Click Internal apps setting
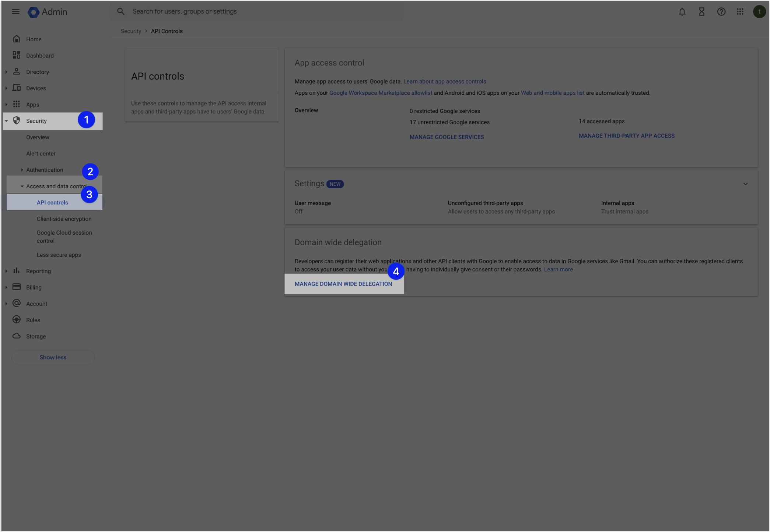 tap(624, 207)
